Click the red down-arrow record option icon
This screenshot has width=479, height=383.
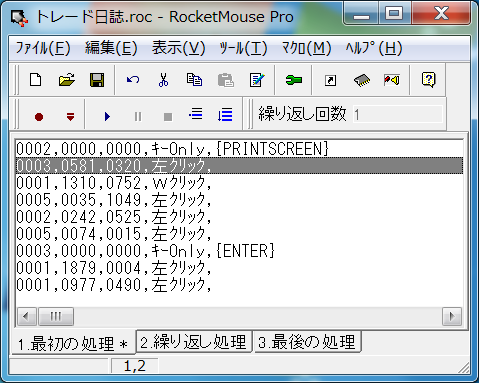tap(70, 117)
